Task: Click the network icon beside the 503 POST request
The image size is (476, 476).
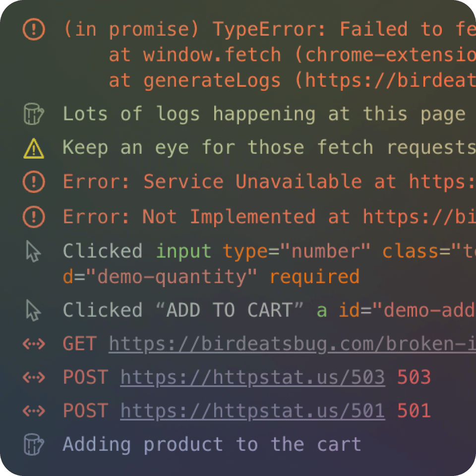Action: coord(33,377)
